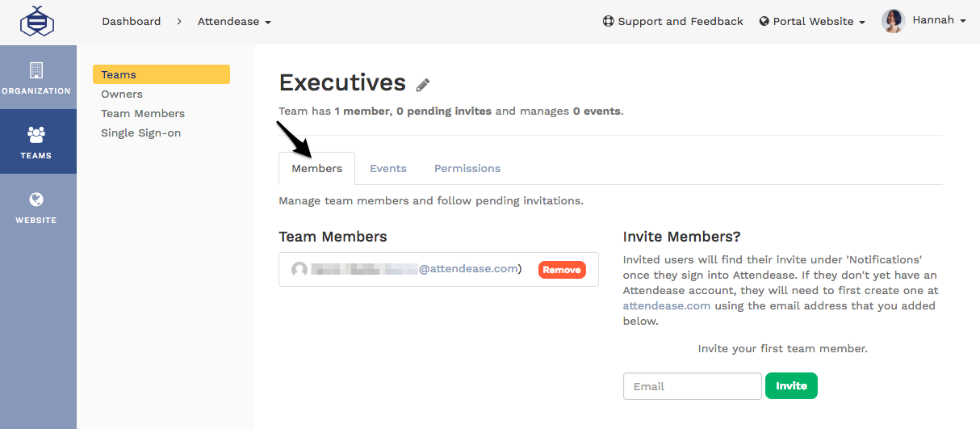Screen dimensions: 980x429
Task: Open Support and Feedback
Action: 672,22
